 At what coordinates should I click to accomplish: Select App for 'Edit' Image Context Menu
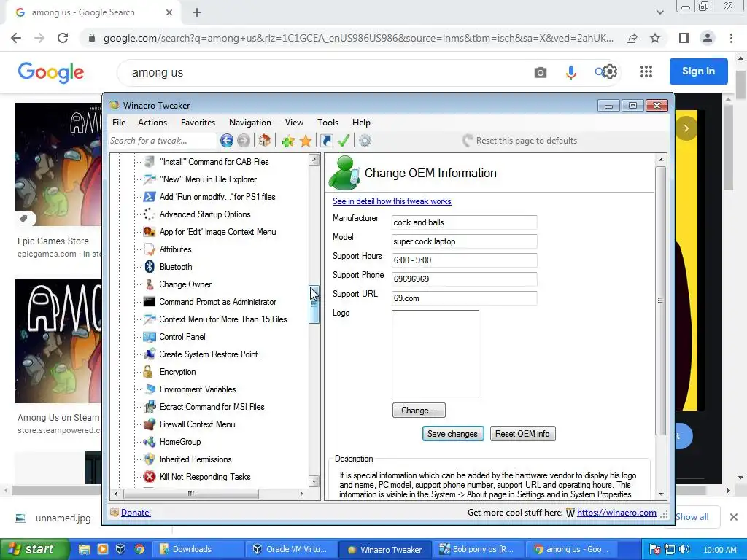[x=217, y=232]
